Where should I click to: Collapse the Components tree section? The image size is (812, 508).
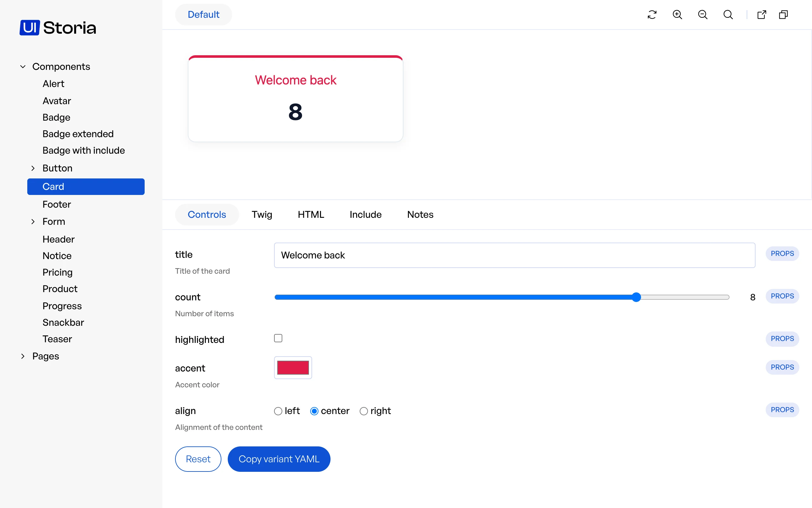23,67
